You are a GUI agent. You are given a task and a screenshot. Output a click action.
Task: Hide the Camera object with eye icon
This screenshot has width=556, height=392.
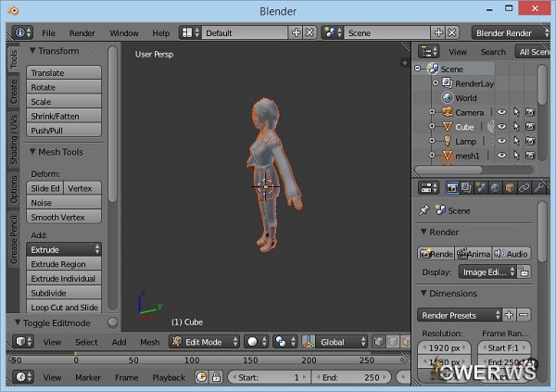[x=501, y=112]
